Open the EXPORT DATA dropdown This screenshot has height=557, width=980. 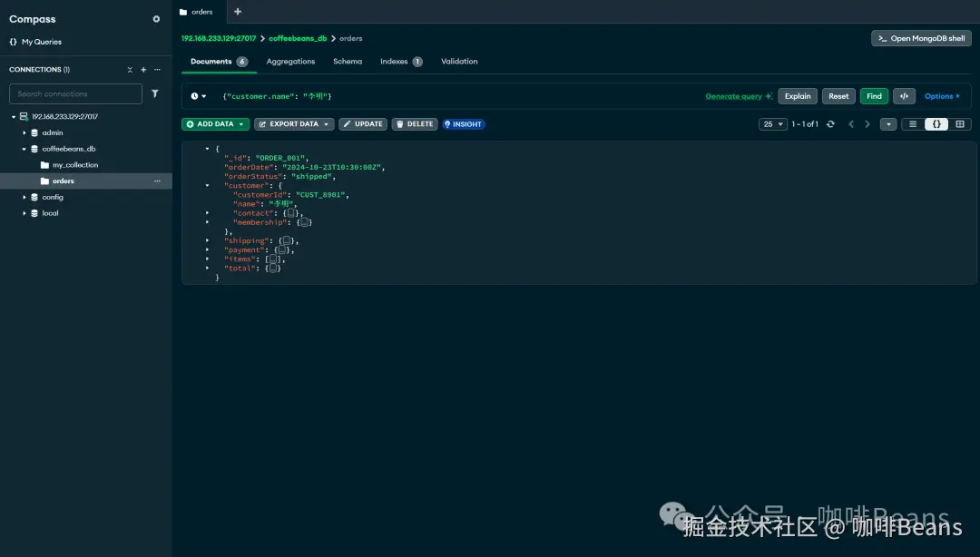pyautogui.click(x=294, y=124)
